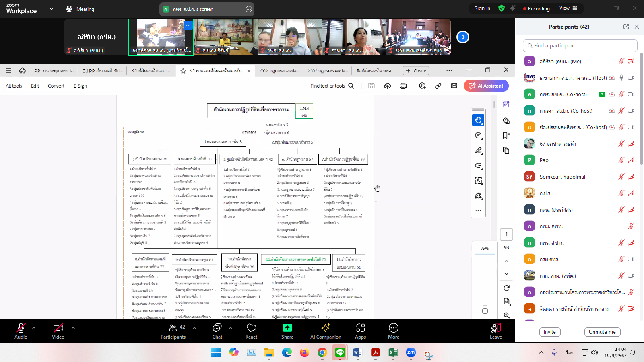Click the Sign in button

pos(482,8)
